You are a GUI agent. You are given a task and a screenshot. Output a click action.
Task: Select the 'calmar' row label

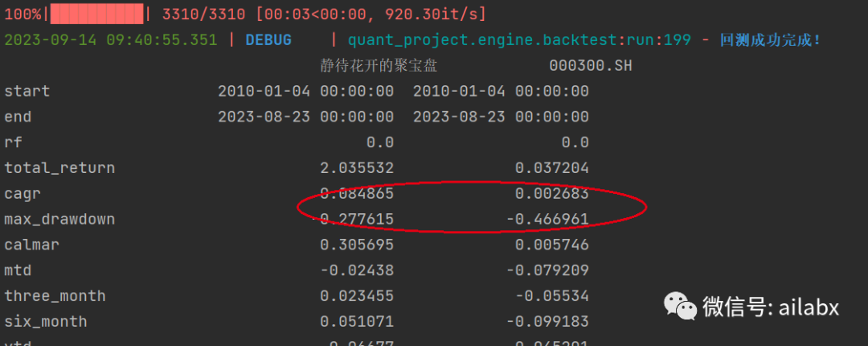[x=31, y=245]
